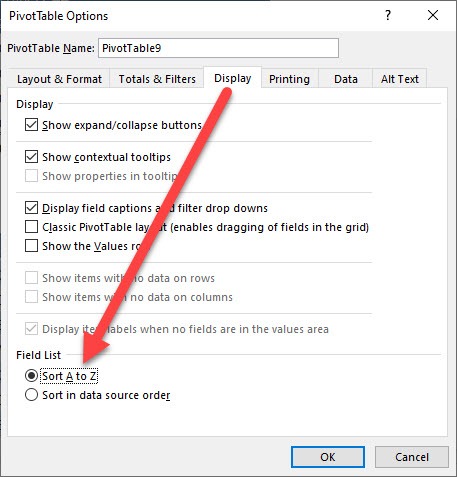Confirm with the OK button
The width and height of the screenshot is (457, 477).
click(328, 457)
